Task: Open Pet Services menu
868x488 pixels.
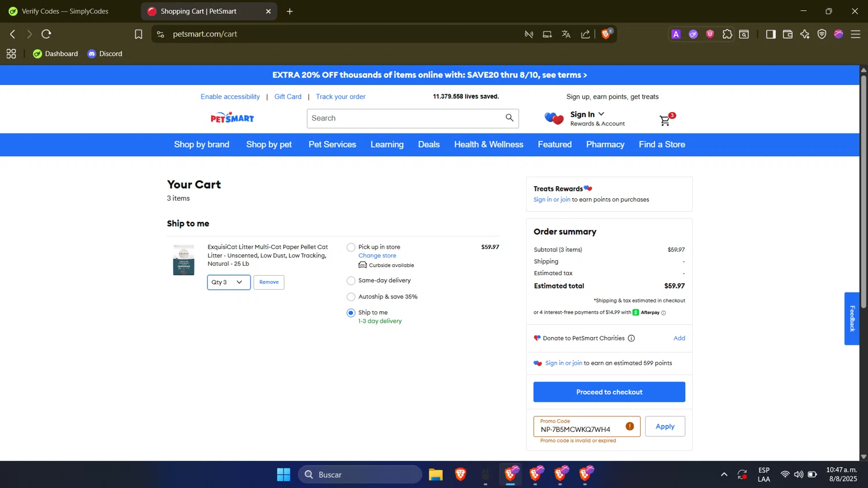Action: click(332, 145)
